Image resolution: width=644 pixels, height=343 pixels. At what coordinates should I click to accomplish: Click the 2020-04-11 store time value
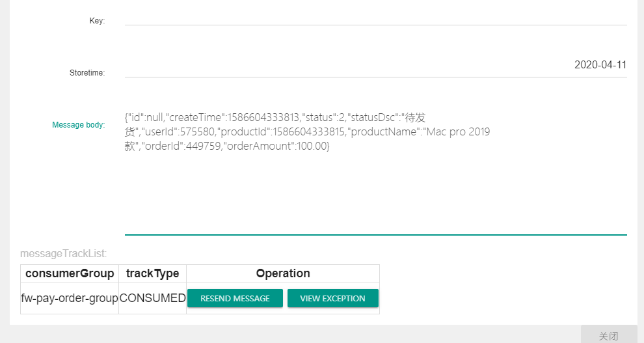point(600,65)
